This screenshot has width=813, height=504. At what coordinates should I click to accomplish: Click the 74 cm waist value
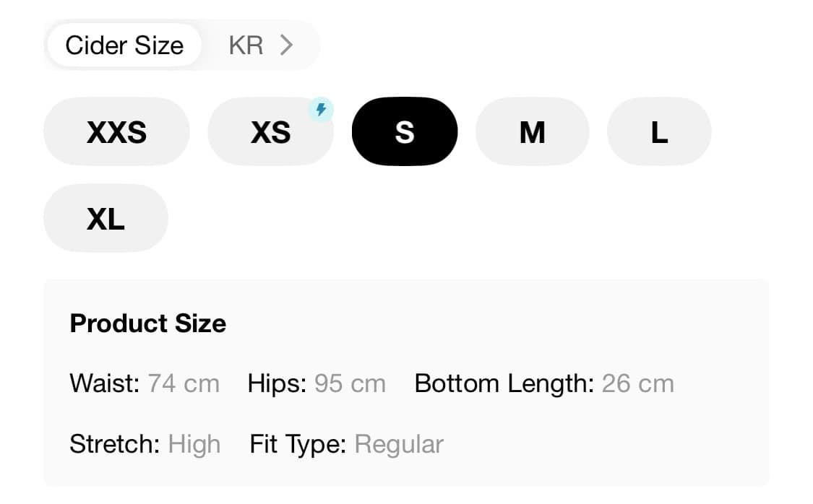coord(184,383)
